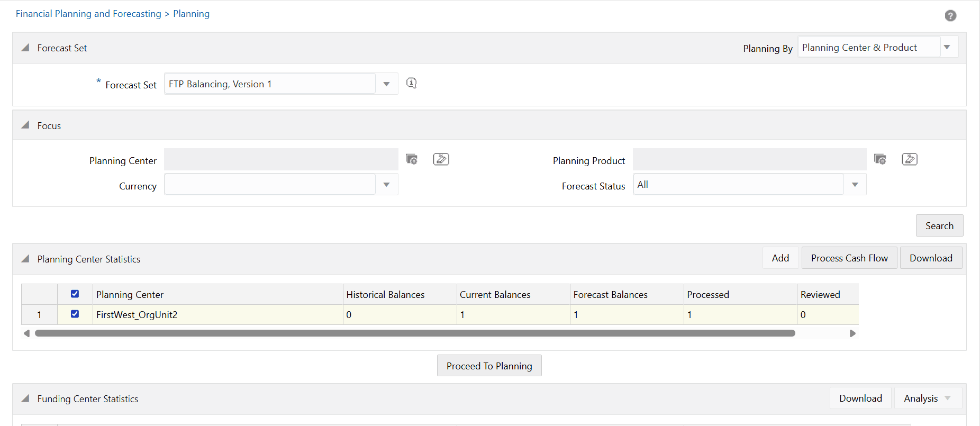Screen dimensions: 980x426
Task: Click the Forecast Set info icon
Action: [411, 83]
